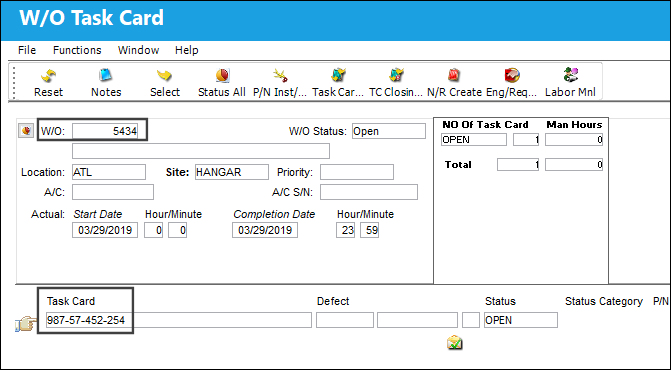The image size is (671, 370).
Task: Open the Help menu
Action: (187, 50)
